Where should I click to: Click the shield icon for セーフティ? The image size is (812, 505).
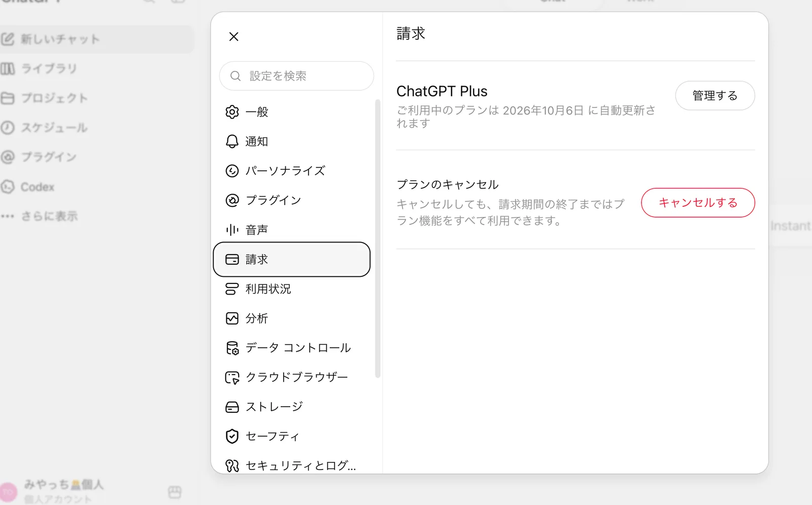(x=232, y=436)
